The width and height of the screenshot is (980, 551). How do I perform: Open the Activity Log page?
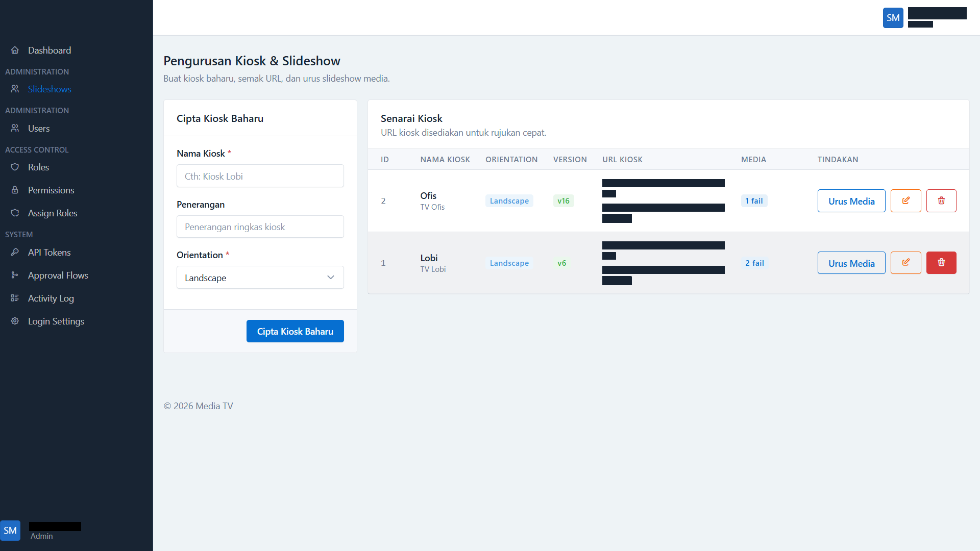[x=51, y=298]
